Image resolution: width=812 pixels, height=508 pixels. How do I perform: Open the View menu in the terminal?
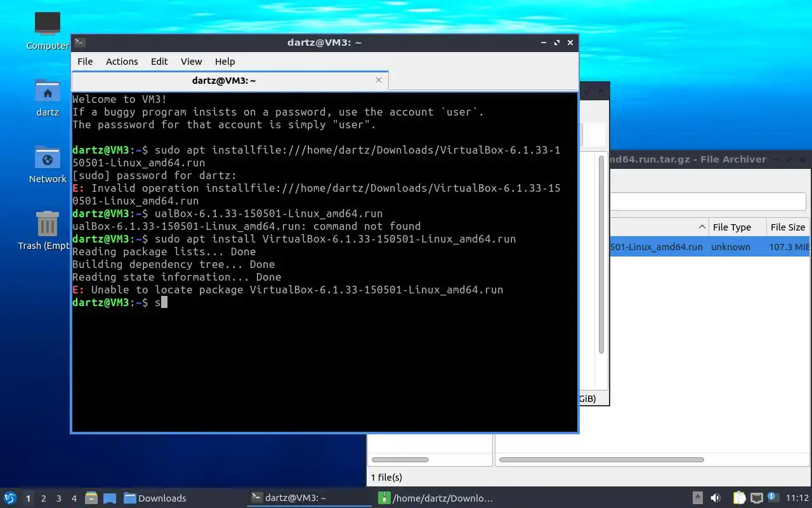point(191,62)
